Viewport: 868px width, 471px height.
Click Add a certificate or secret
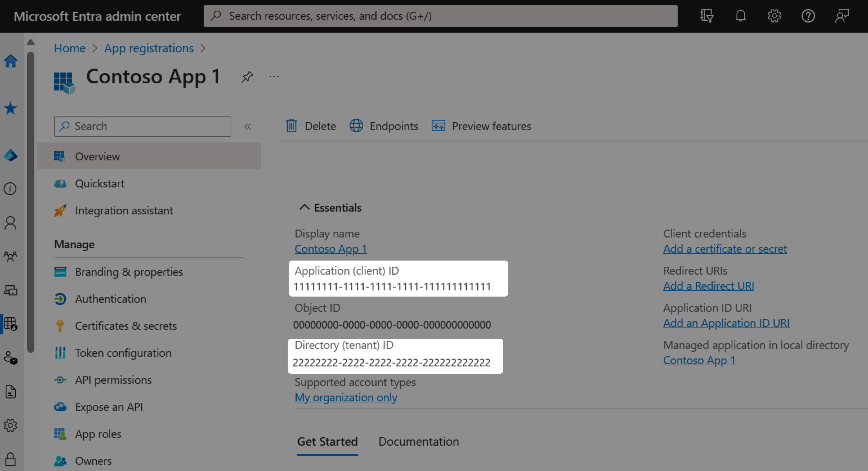[725, 249]
